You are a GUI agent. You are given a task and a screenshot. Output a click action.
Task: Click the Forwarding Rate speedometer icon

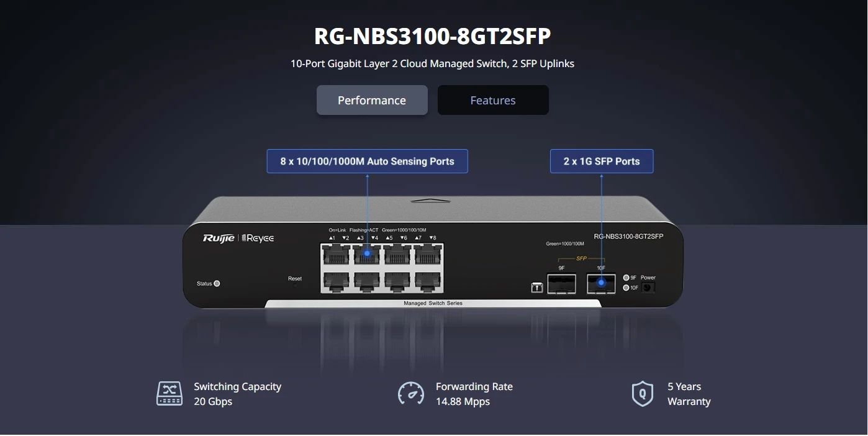(411, 393)
